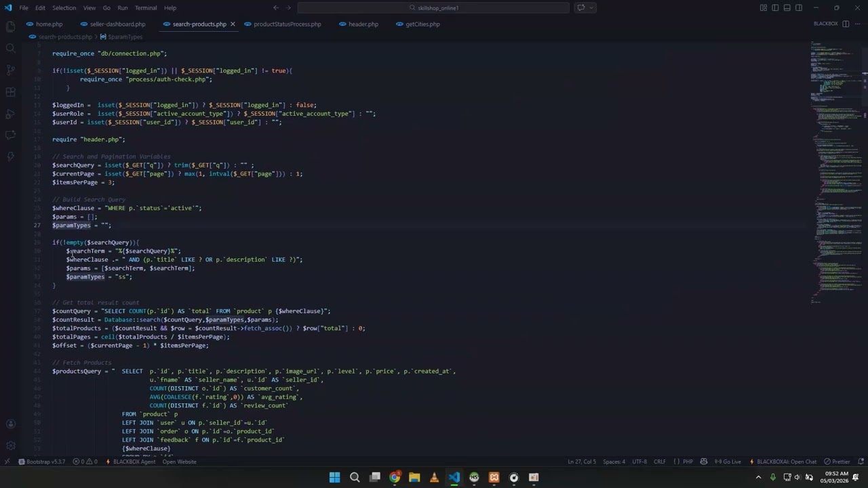Open the Edit menu
Viewport: 868px width, 488px height.
tap(40, 7)
